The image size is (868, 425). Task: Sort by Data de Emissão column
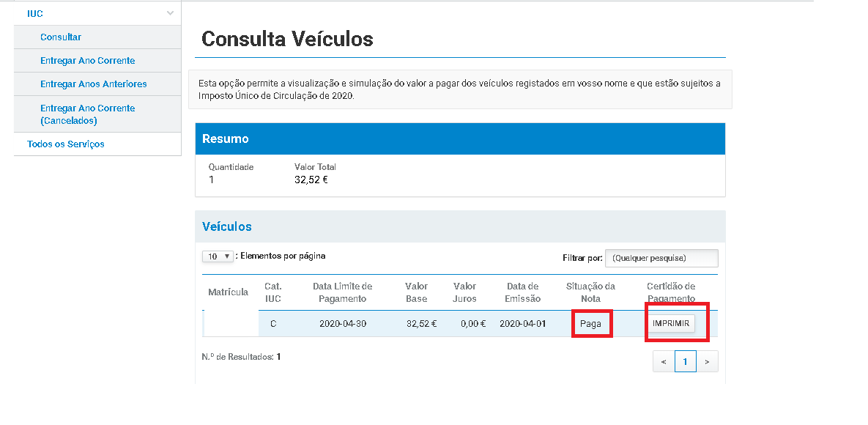pos(523,292)
